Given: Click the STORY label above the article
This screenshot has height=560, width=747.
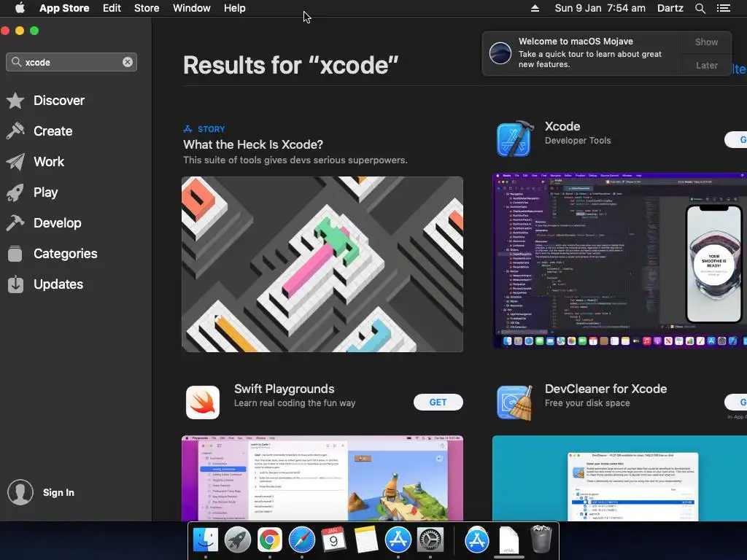Looking at the screenshot, I should (211, 129).
